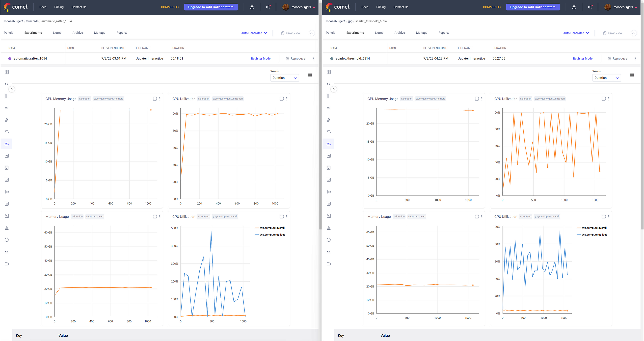Click the panels icon in left sidebar
Screen dimensions: 644x341
[7, 72]
